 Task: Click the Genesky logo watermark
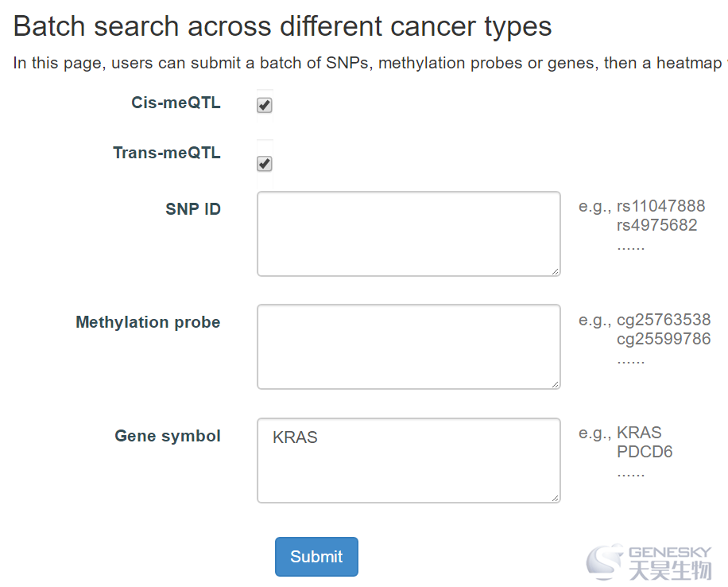[x=649, y=562]
